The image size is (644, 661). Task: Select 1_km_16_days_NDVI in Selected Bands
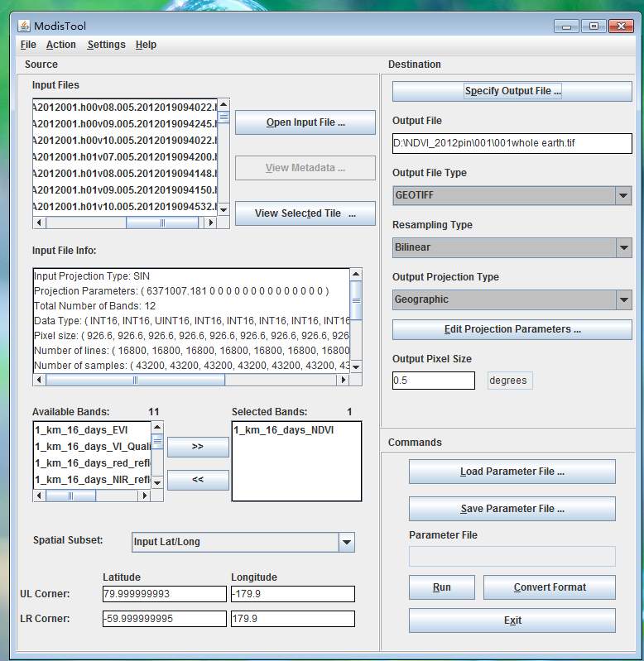point(296,430)
